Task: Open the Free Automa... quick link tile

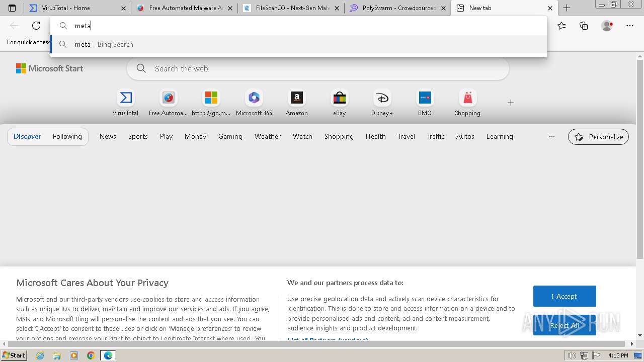Action: pyautogui.click(x=168, y=103)
